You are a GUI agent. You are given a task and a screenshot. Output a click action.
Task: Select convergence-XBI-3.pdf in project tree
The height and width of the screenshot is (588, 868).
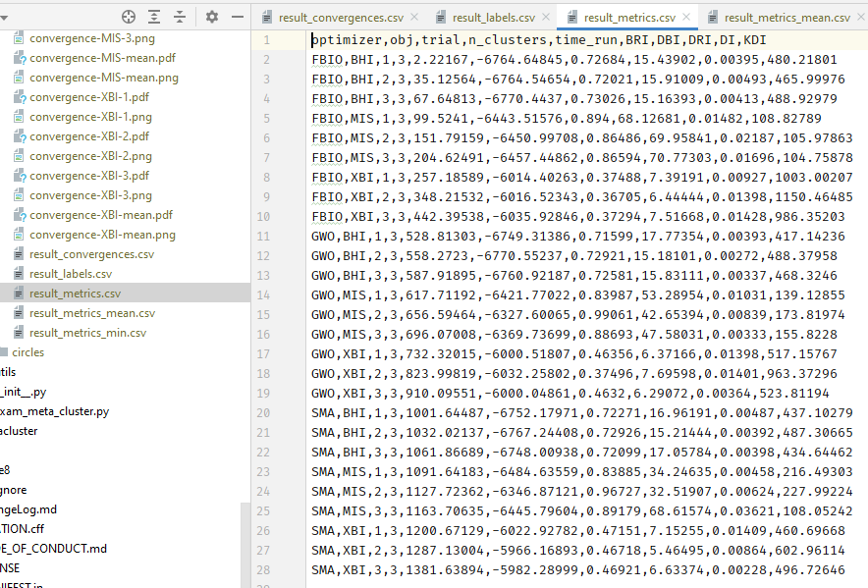89,176
